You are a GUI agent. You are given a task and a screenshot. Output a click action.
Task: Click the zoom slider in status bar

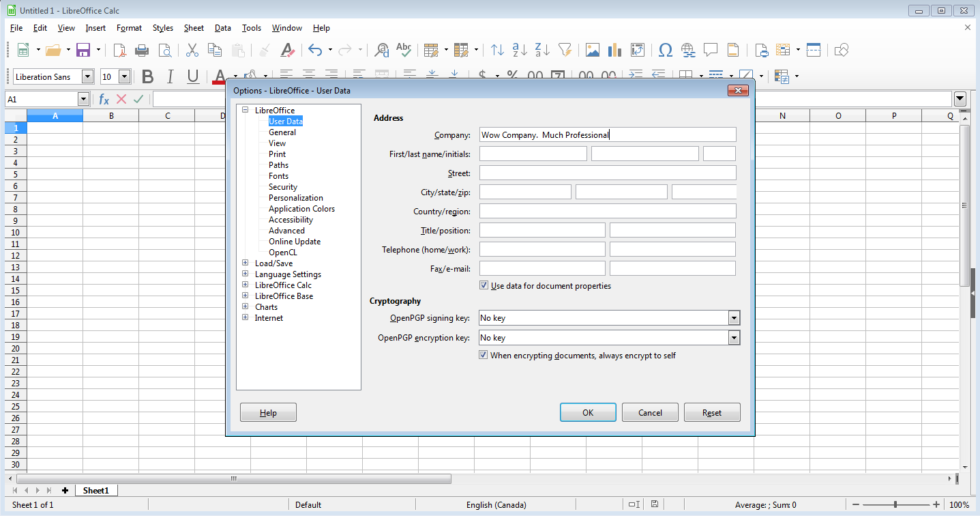(x=895, y=504)
